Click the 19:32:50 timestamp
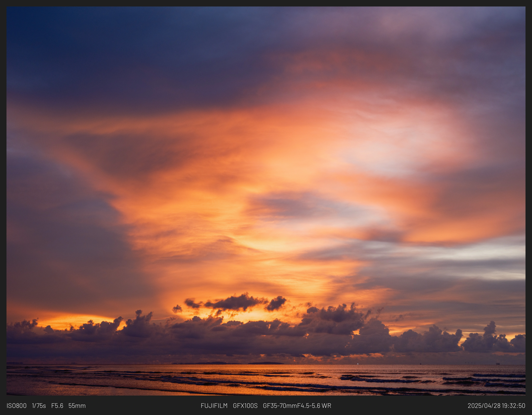The width and height of the screenshot is (532, 415). [513, 406]
